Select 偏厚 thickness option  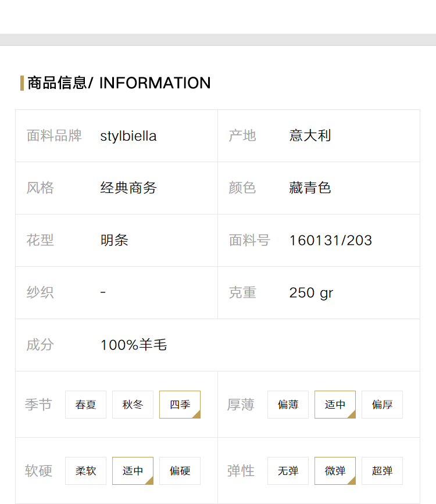383,405
